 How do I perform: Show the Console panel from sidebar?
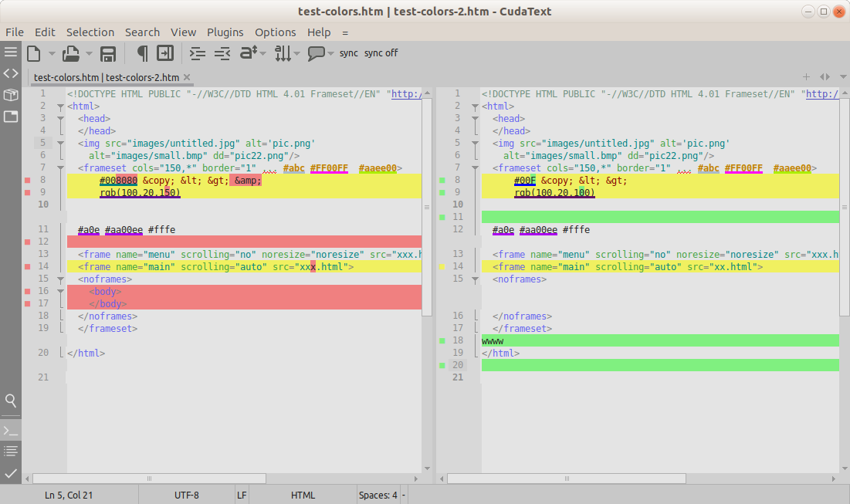click(x=10, y=430)
